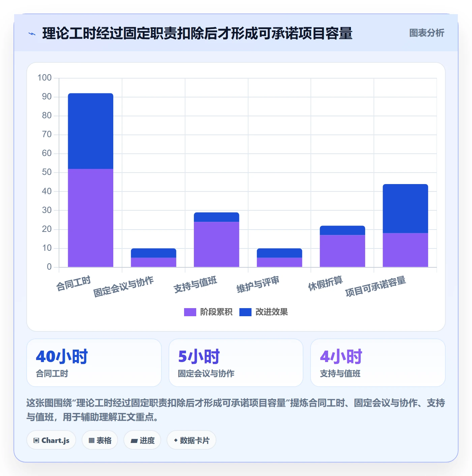Click the 固定会议与协作 x-axis label

[123, 287]
